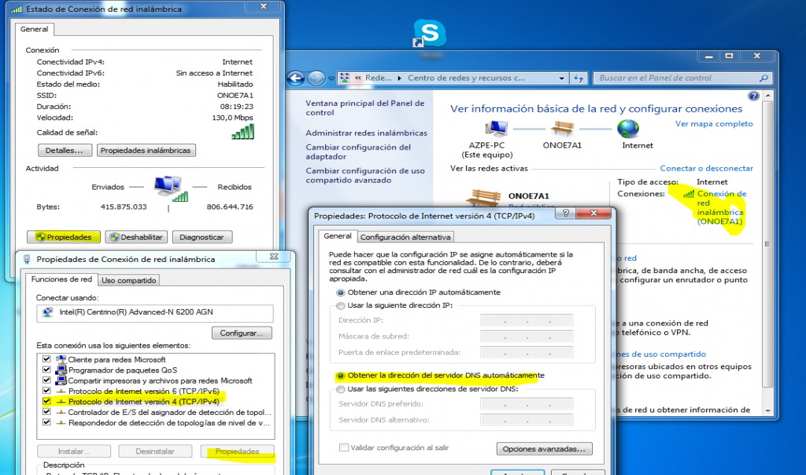This screenshot has width=806, height=475.
Task: Open the General tab in wireless status window
Action: (34, 29)
